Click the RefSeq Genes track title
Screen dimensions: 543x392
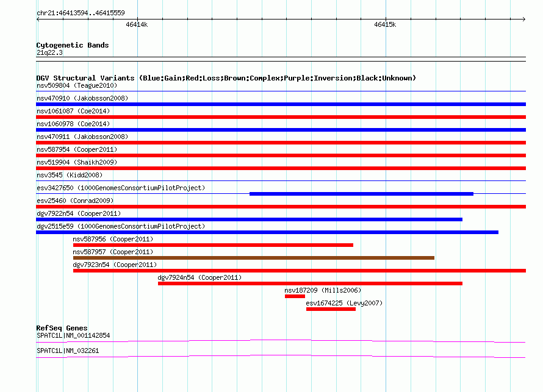(x=62, y=327)
